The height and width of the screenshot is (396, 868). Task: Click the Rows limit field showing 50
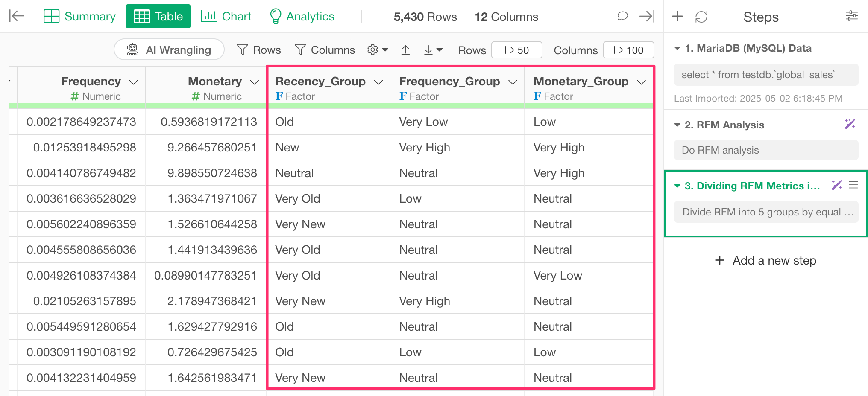tap(516, 50)
